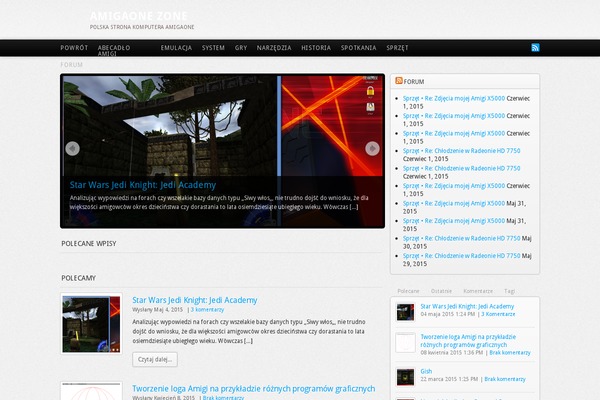Open the FORUM link below navigation bar
Viewport: 600px width, 400px height.
[x=72, y=65]
